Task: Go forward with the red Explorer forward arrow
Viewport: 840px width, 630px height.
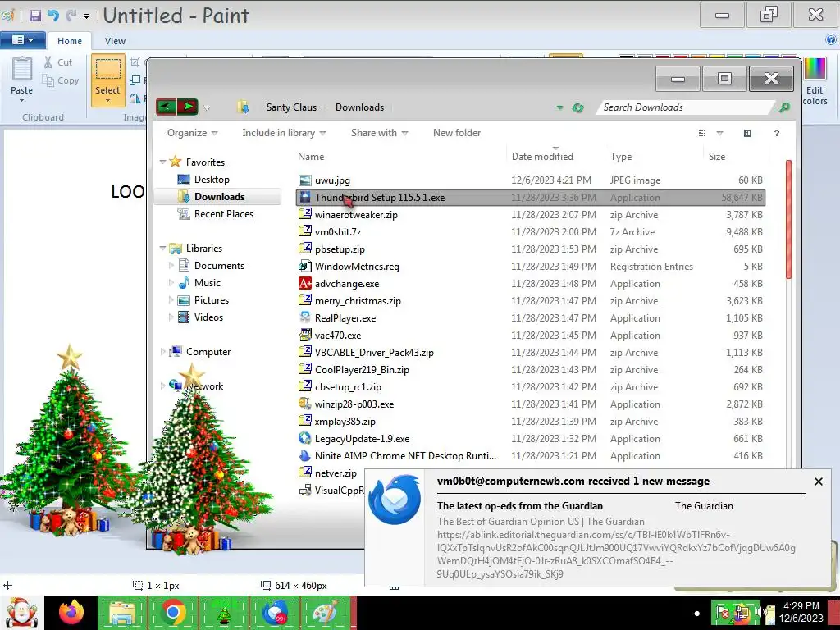Action: [188, 107]
